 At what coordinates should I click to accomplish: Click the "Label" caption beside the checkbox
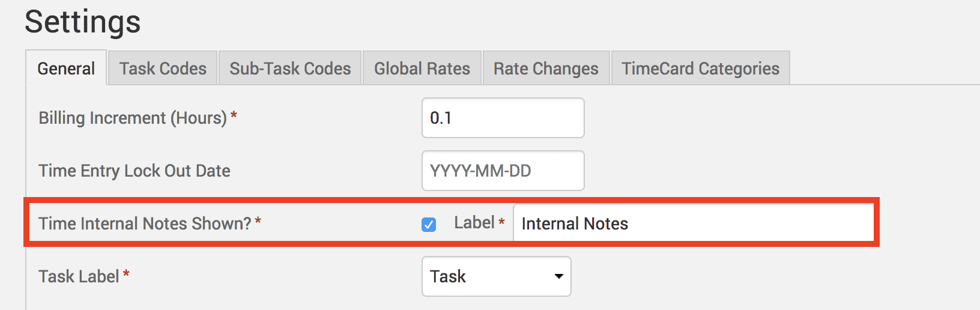pyautogui.click(x=474, y=223)
